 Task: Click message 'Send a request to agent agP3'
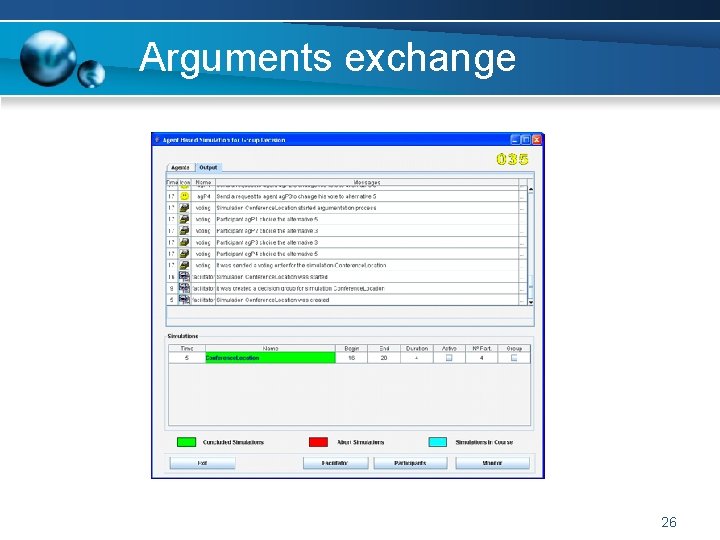(296, 196)
